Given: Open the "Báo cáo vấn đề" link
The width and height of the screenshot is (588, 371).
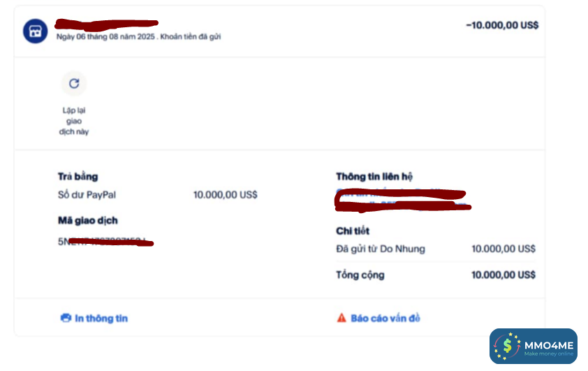Looking at the screenshot, I should [385, 319].
